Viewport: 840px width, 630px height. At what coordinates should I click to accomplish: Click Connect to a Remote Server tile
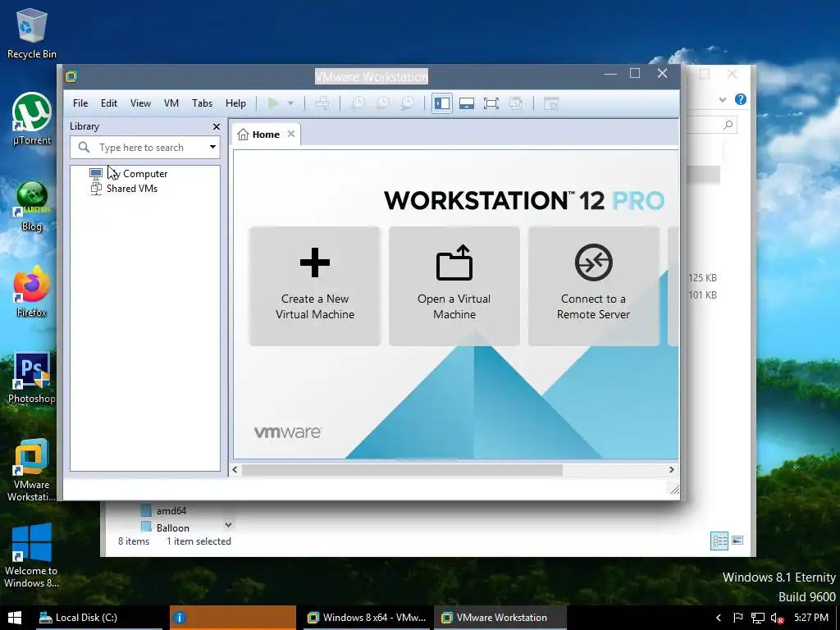pyautogui.click(x=594, y=286)
